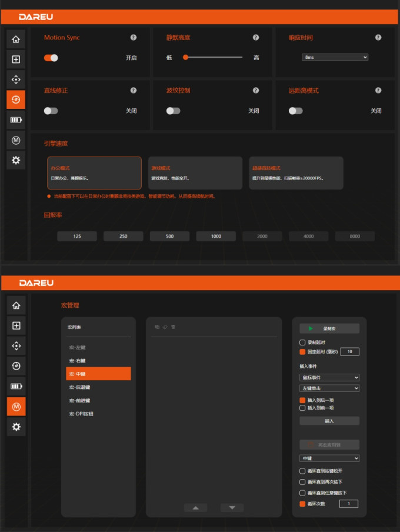Screen dimensions: 400x532
Task: Select highlighted M macro icon in 宏管理 sidebar
Action: point(16,407)
